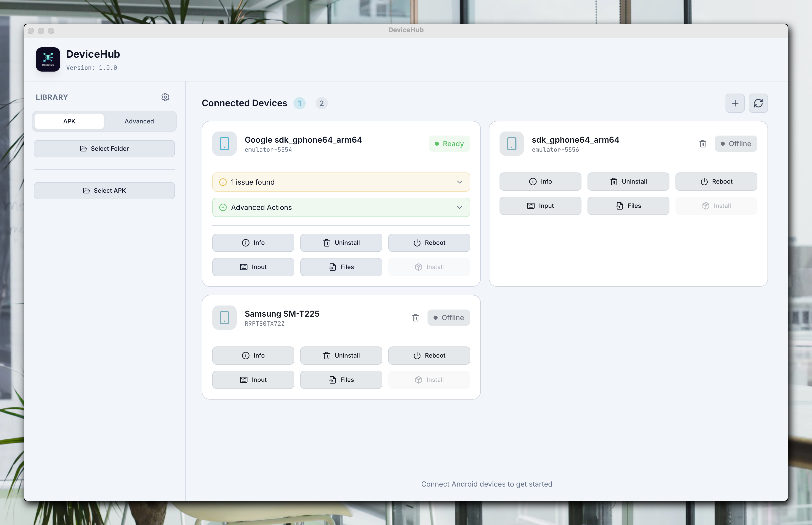
Task: Select the APK tab
Action: point(69,121)
